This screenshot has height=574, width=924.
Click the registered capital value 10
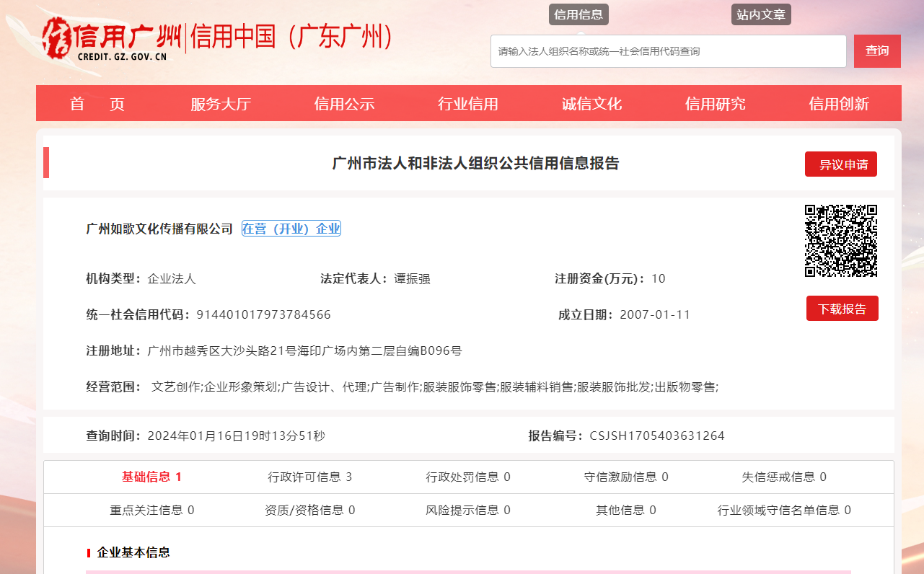658,278
